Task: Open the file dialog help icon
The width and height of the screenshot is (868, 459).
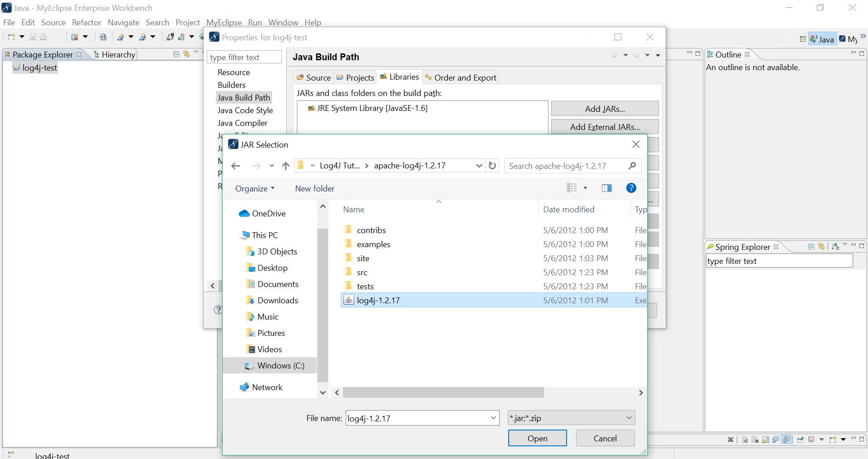Action: 631,188
